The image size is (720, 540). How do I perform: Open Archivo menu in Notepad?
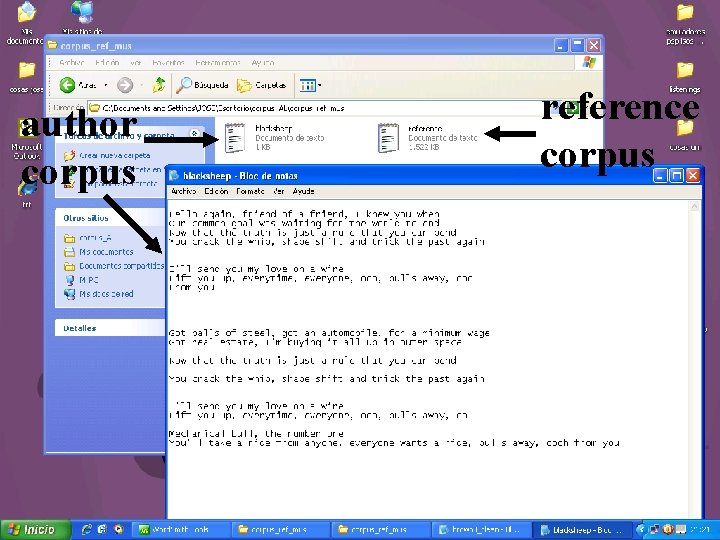pos(183,191)
